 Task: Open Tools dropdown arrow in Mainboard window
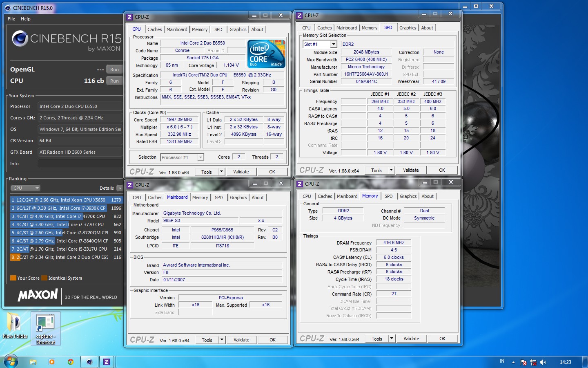(222, 340)
